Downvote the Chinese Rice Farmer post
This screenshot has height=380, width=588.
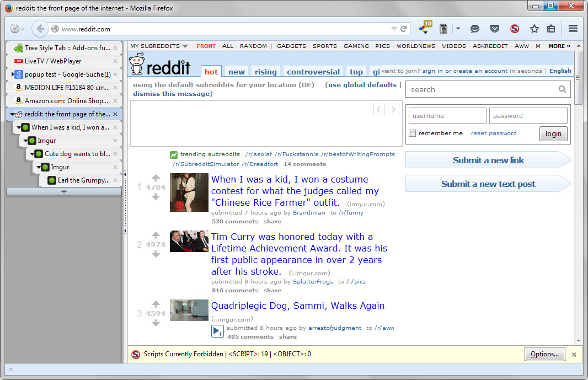pos(156,196)
